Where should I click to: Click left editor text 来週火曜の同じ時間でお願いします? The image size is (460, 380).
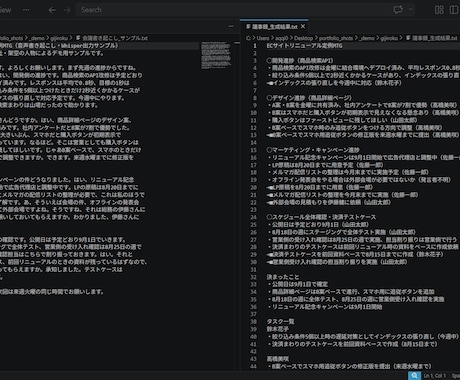coord(58,292)
